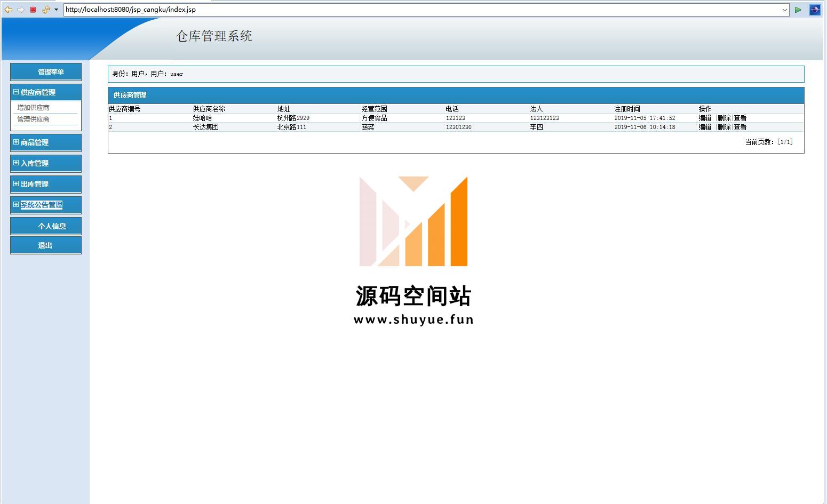The width and height of the screenshot is (827, 504).
Task: Click the browser back arrow icon
Action: click(x=9, y=10)
